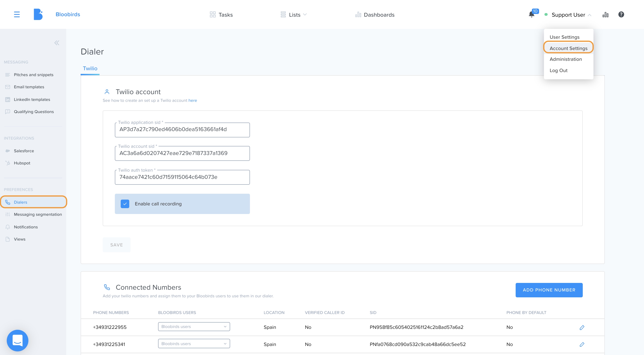Screen dimensions: 644x355
Task: Click phone number +34931222955
Action: tap(110, 327)
